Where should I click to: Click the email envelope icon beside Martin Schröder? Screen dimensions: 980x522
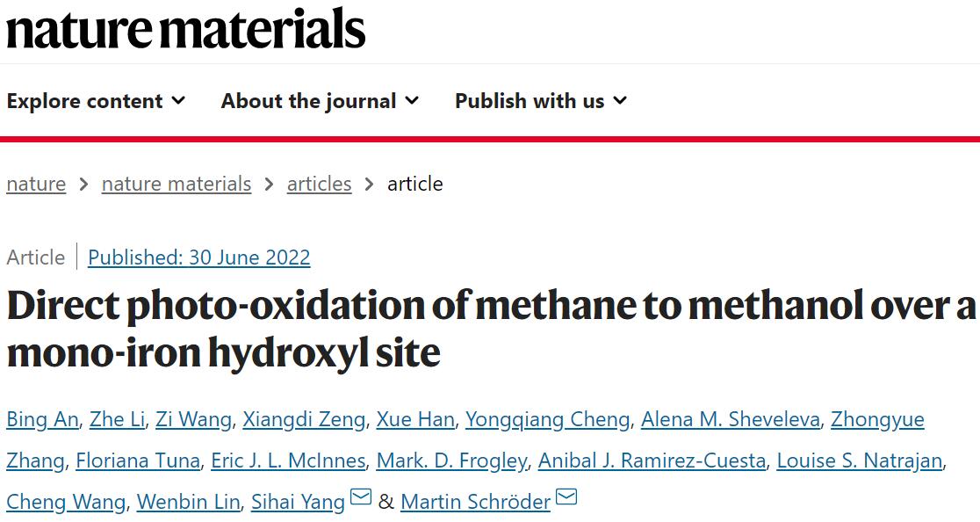point(566,497)
